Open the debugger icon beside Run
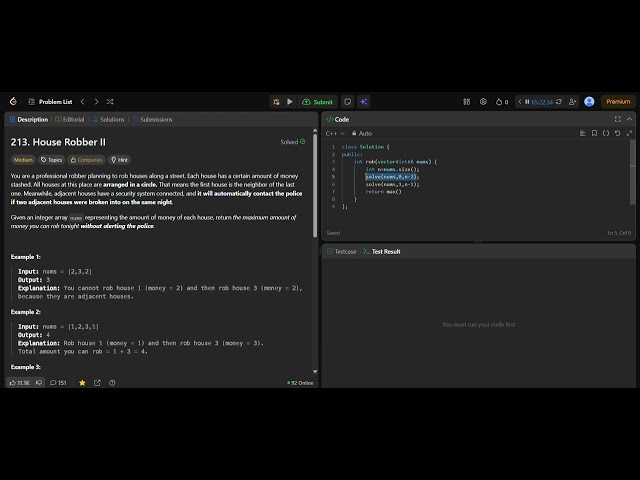This screenshot has width=640, height=480. coord(276,102)
